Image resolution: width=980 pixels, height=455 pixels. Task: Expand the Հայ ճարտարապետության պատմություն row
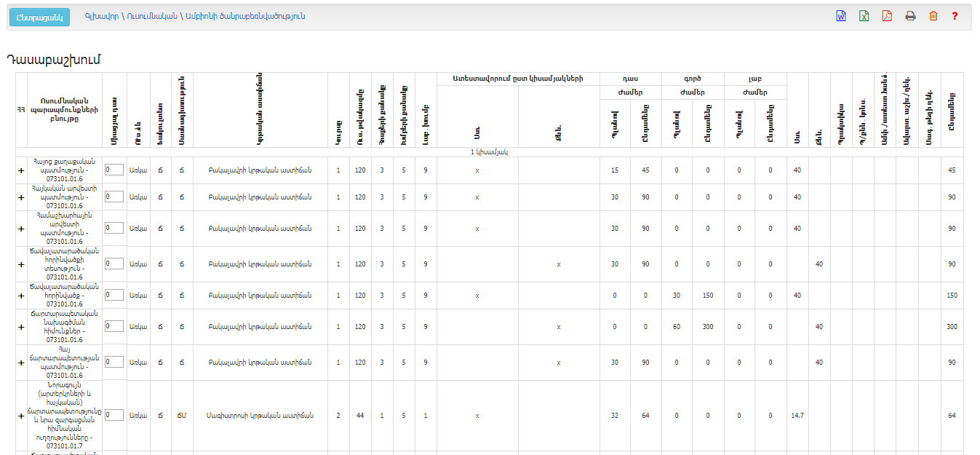20,363
